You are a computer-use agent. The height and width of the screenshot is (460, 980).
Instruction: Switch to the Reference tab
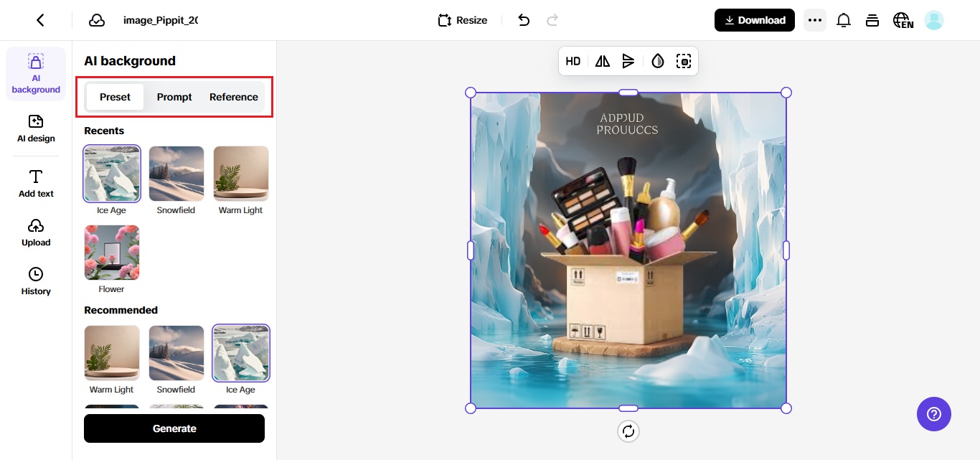[233, 97]
